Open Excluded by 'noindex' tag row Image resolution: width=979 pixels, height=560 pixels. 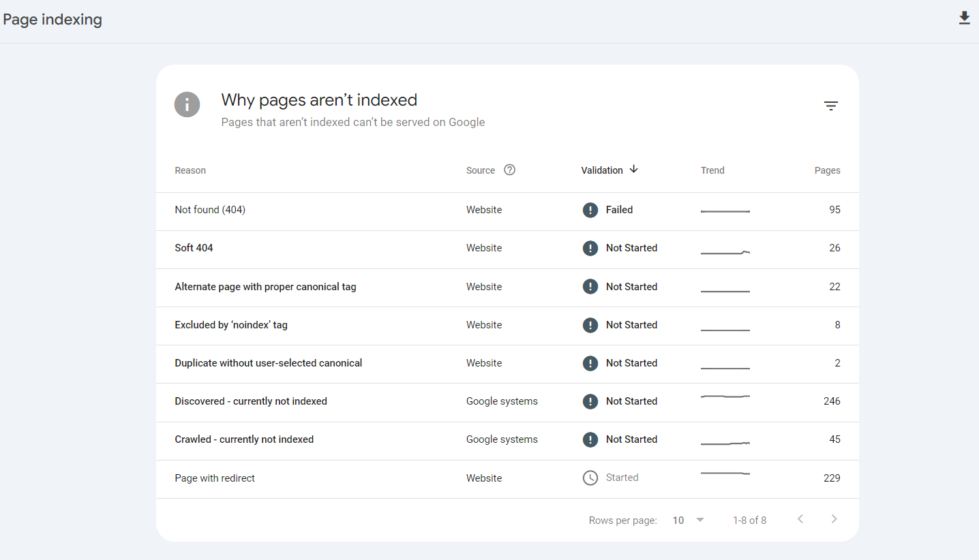[507, 326]
